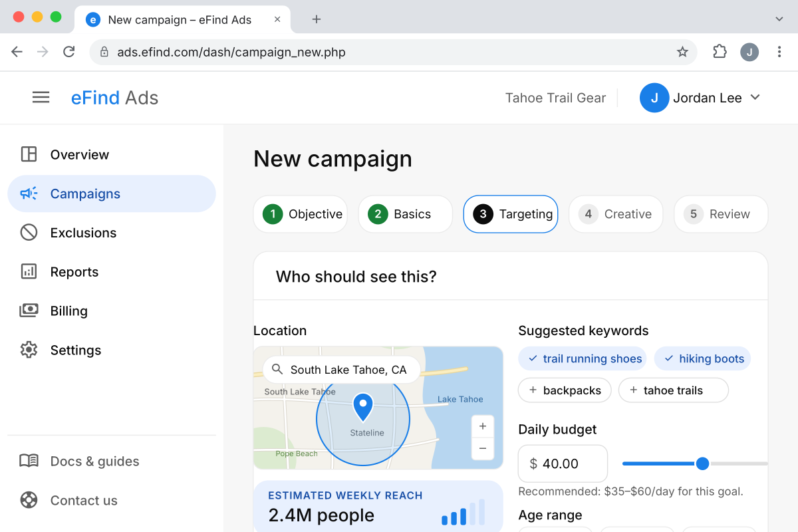798x532 pixels.
Task: Open Docs & guides link
Action: [x=112, y=461]
